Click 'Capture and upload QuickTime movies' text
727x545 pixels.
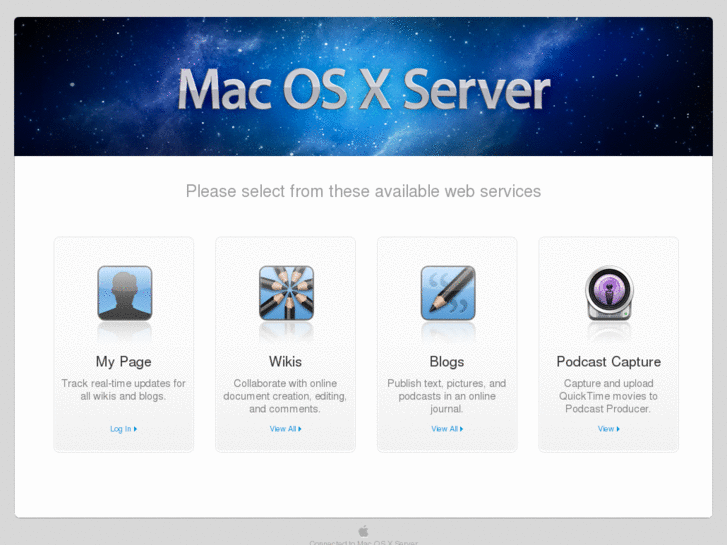(x=608, y=396)
